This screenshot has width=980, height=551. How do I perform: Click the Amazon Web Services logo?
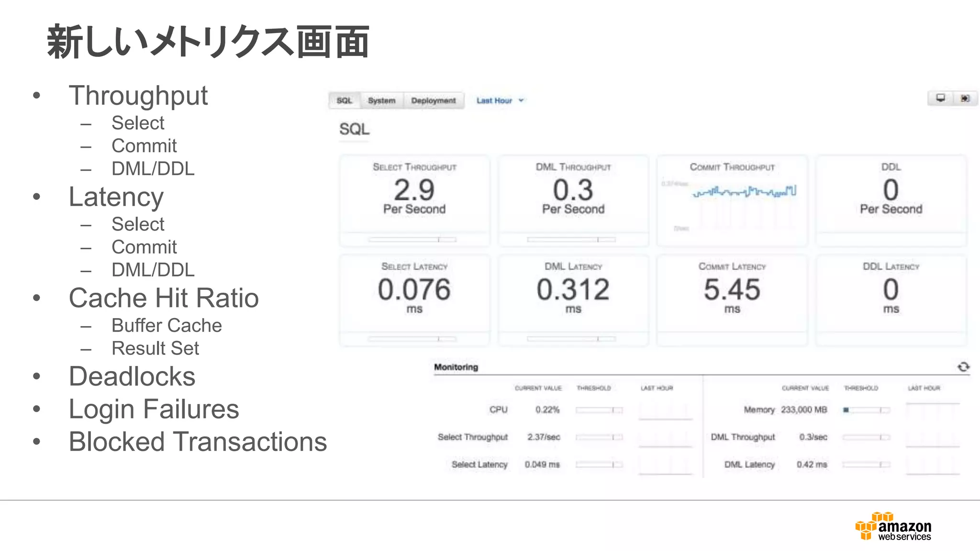(893, 527)
